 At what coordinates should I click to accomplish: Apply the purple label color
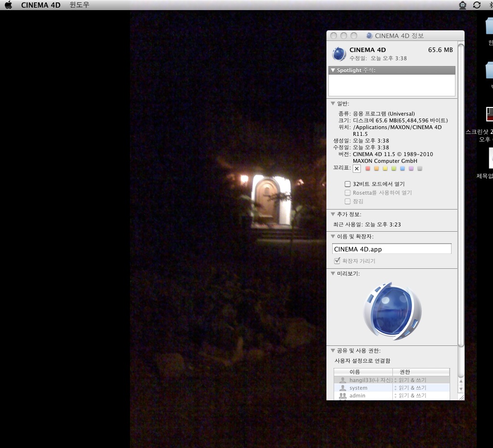(411, 169)
